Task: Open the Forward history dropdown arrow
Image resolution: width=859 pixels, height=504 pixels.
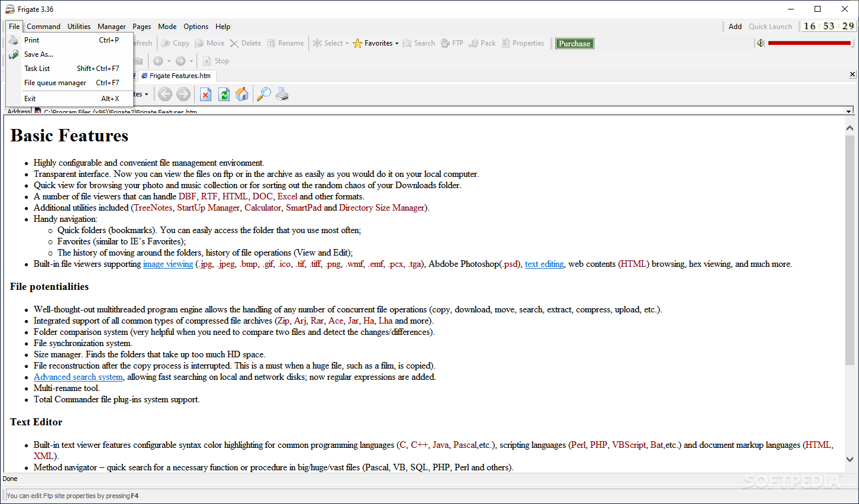Action: click(191, 61)
